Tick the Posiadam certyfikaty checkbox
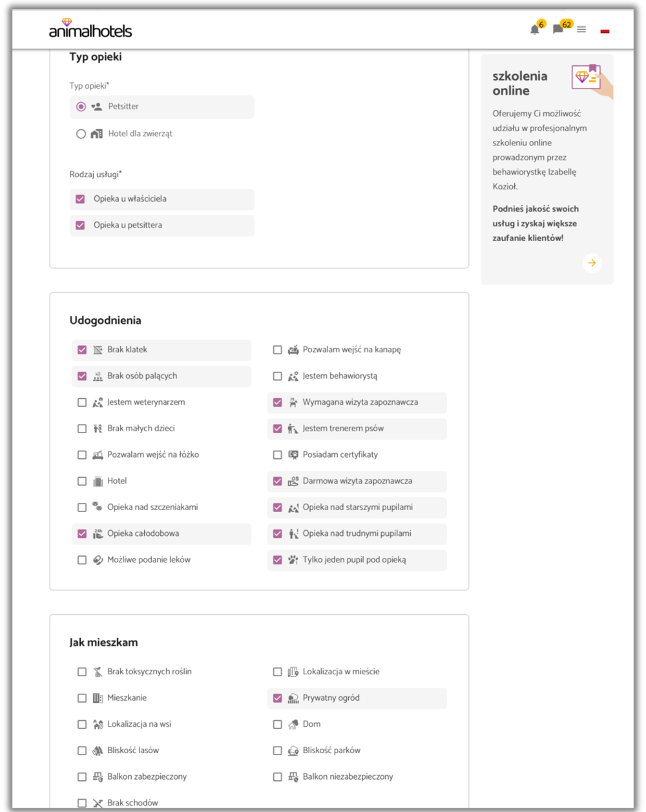The height and width of the screenshot is (812, 646). point(277,454)
